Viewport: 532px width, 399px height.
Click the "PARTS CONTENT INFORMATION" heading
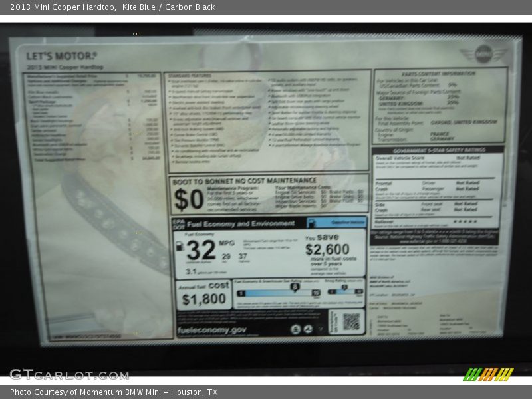[x=439, y=74]
